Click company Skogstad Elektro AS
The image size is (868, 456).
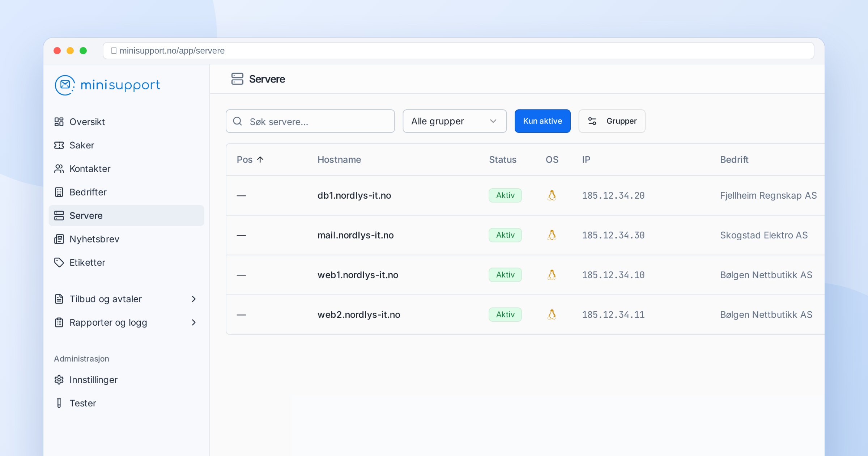pyautogui.click(x=764, y=235)
